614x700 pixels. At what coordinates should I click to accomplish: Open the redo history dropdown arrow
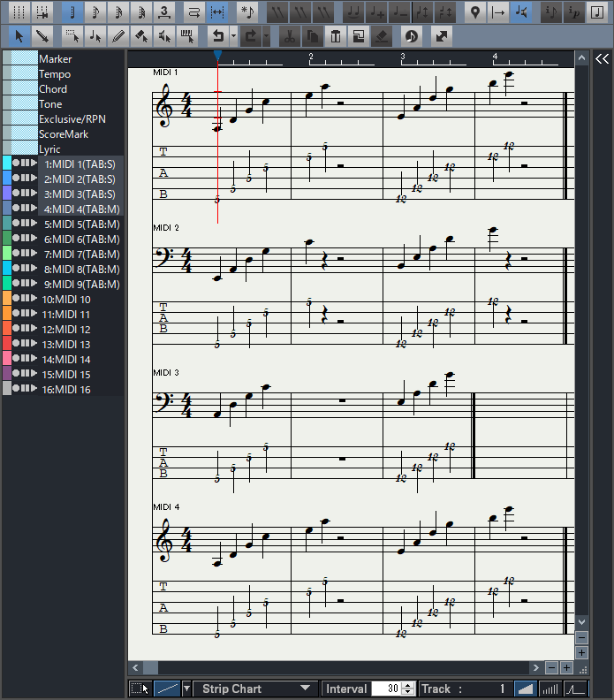(266, 36)
